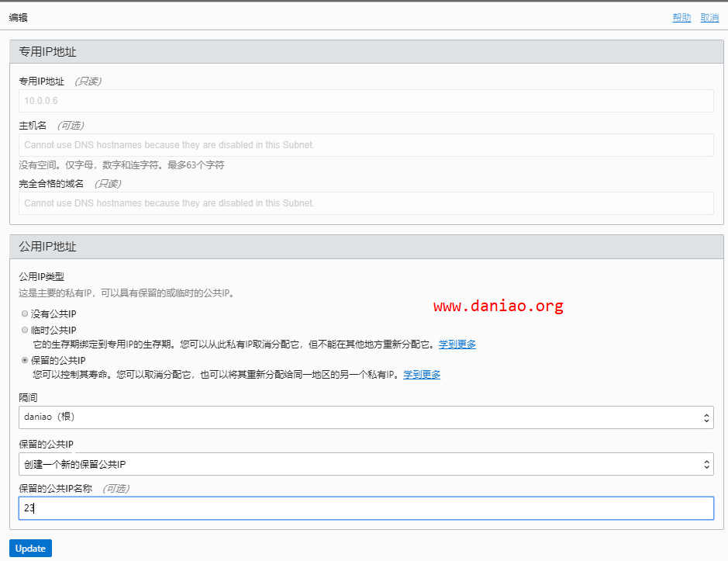Click hint text 没有空间。仅字母，数字和连字符
The width and height of the screenshot is (728, 561).
pyautogui.click(x=122, y=165)
